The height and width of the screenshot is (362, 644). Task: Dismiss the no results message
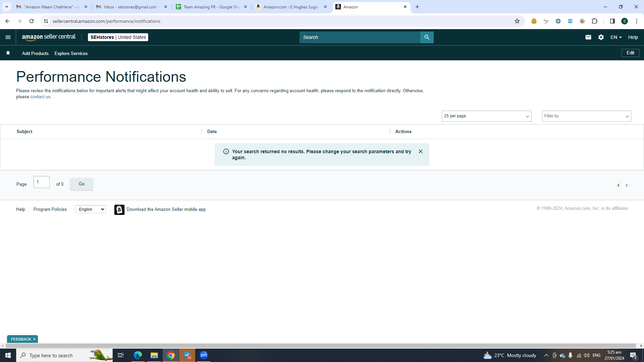[x=421, y=152]
